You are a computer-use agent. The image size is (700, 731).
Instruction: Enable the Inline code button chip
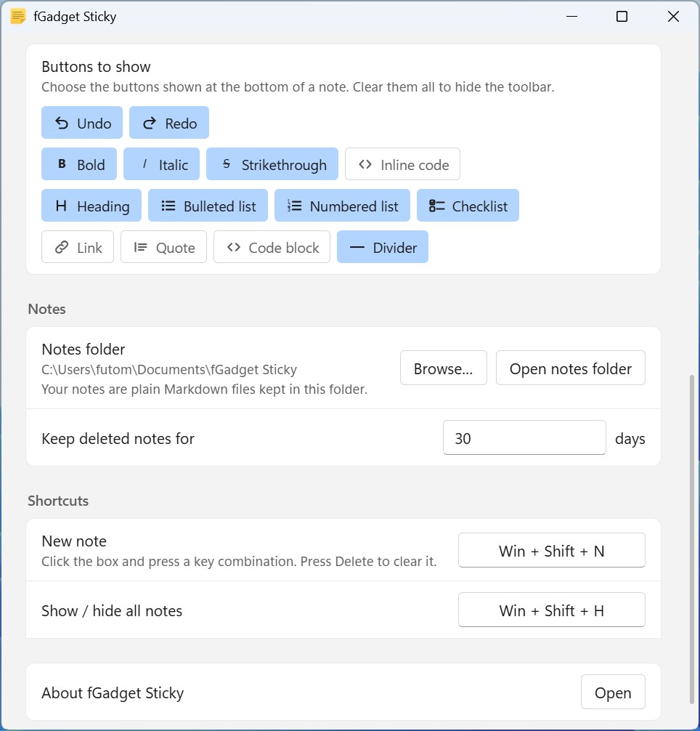[x=402, y=164]
